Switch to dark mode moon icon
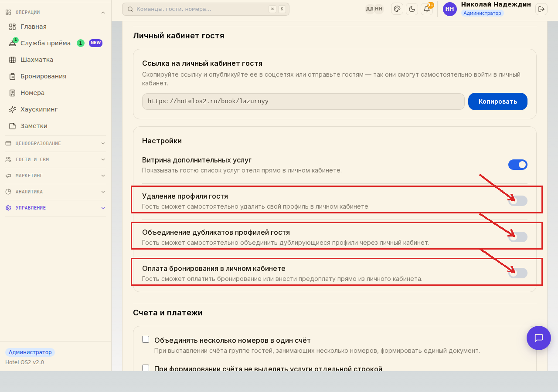Image resolution: width=558 pixels, height=392 pixels. pos(412,9)
